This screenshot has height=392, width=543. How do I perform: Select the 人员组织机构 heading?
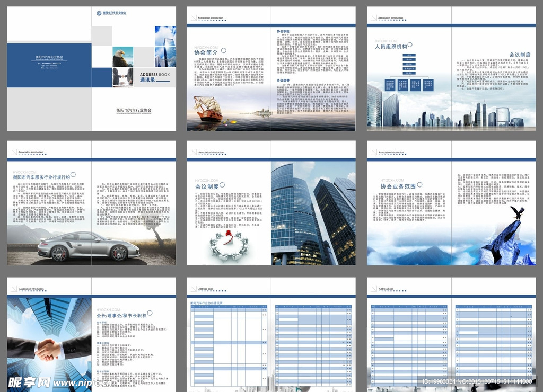391,47
